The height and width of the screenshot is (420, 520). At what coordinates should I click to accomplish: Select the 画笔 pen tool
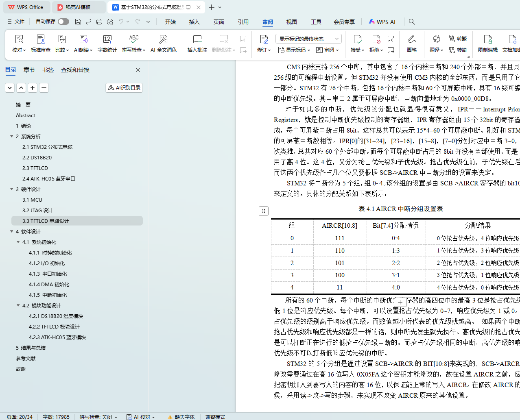(x=411, y=39)
